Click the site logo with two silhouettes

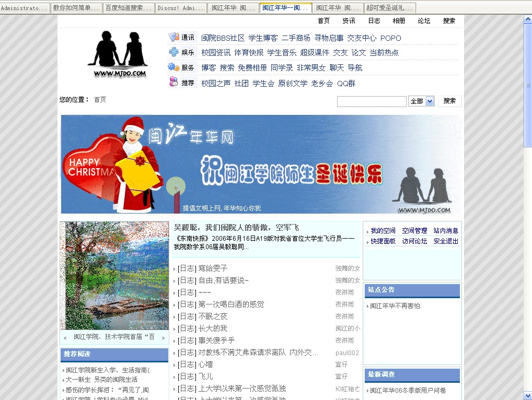coord(118,54)
